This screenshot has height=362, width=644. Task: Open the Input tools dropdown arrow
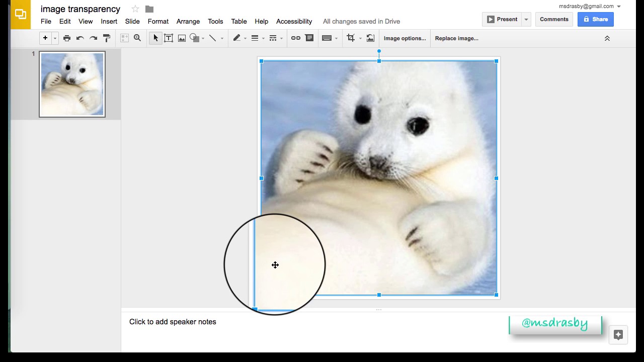pyautogui.click(x=336, y=39)
